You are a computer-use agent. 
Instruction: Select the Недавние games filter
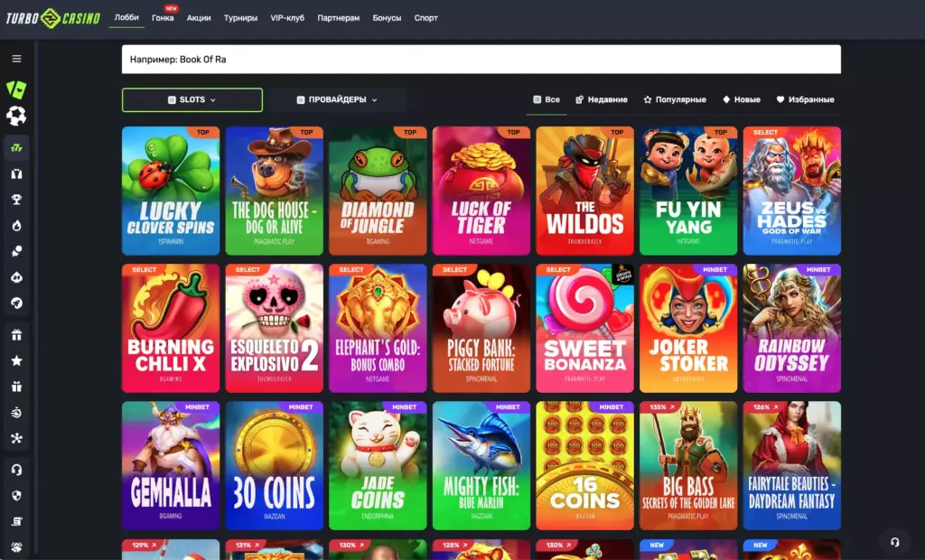(603, 99)
